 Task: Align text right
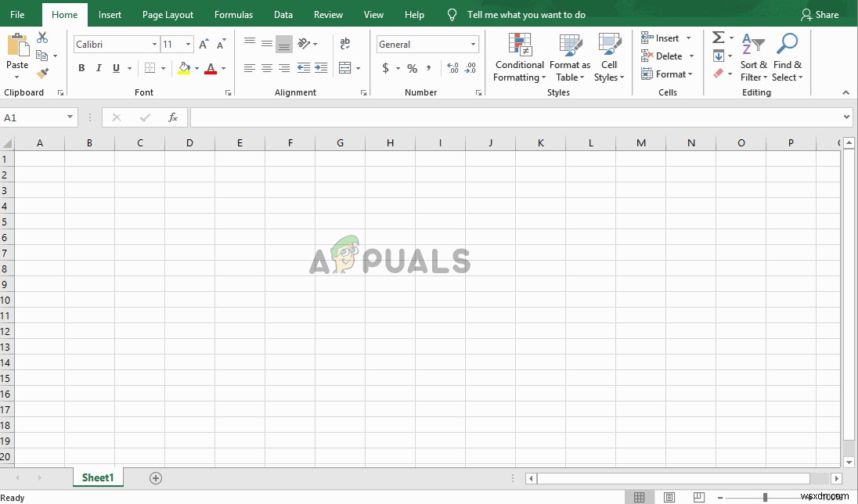point(284,68)
